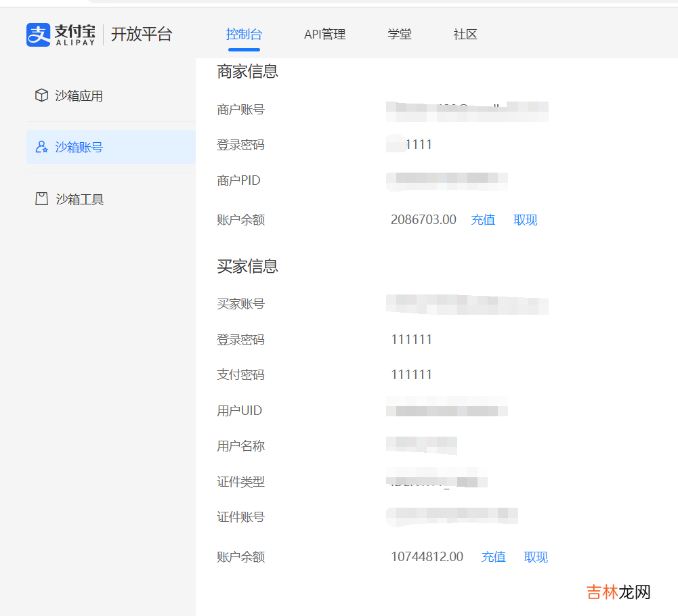Click the buyer balance value 10744812.00
The height and width of the screenshot is (616, 678).
[x=427, y=557]
